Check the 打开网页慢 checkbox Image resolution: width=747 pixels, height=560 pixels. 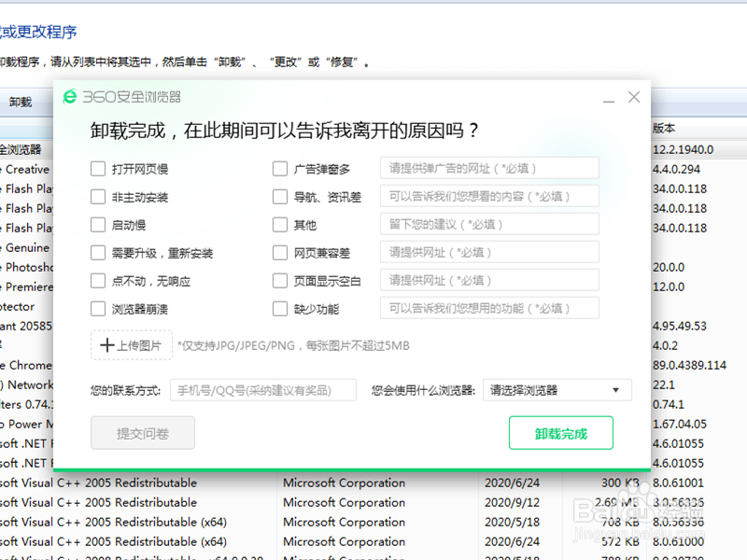[98, 169]
